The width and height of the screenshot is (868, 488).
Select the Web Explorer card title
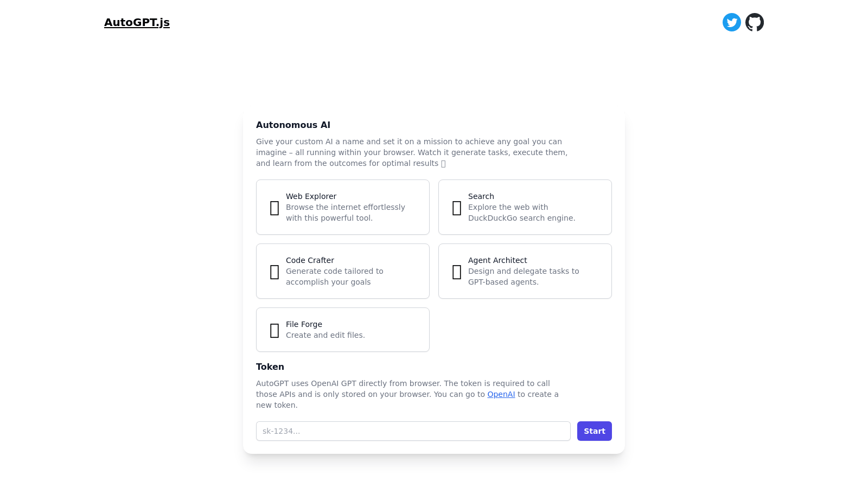311,196
